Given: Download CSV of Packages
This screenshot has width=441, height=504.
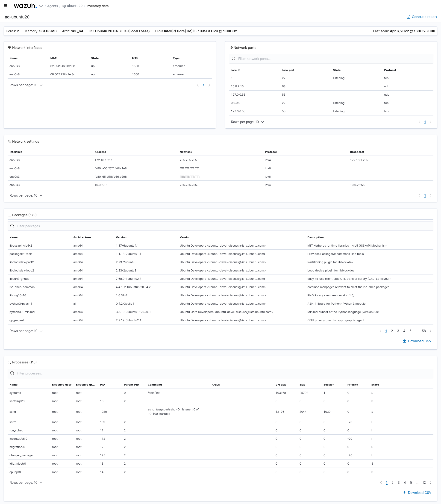Looking at the screenshot, I should point(417,341).
